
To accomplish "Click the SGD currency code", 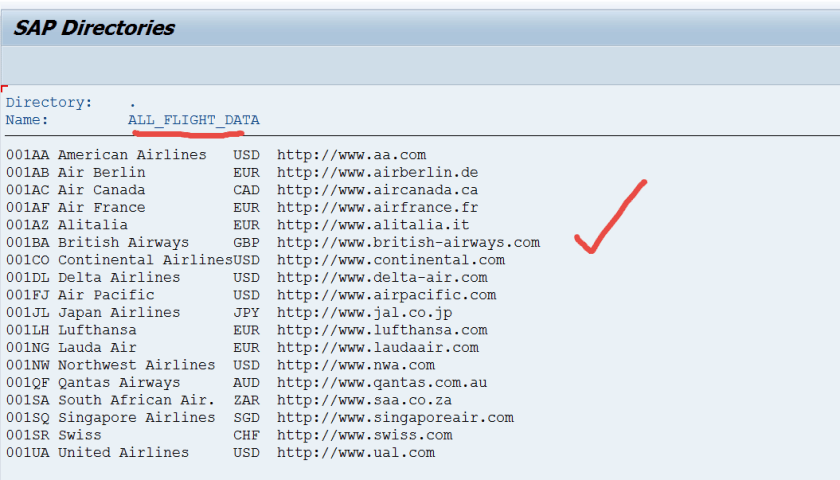I will (x=246, y=417).
